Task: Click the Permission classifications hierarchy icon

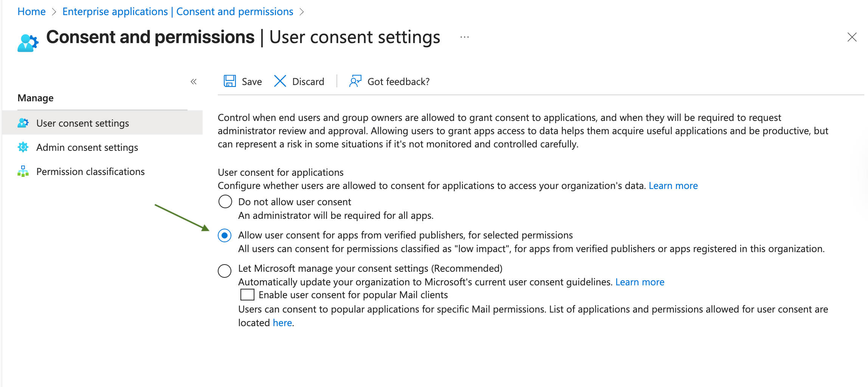Action: [x=23, y=171]
